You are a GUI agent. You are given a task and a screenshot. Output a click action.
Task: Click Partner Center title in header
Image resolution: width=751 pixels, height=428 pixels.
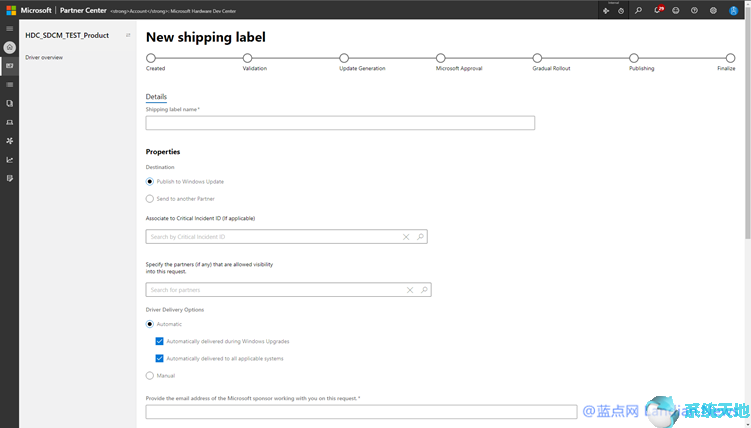[83, 10]
